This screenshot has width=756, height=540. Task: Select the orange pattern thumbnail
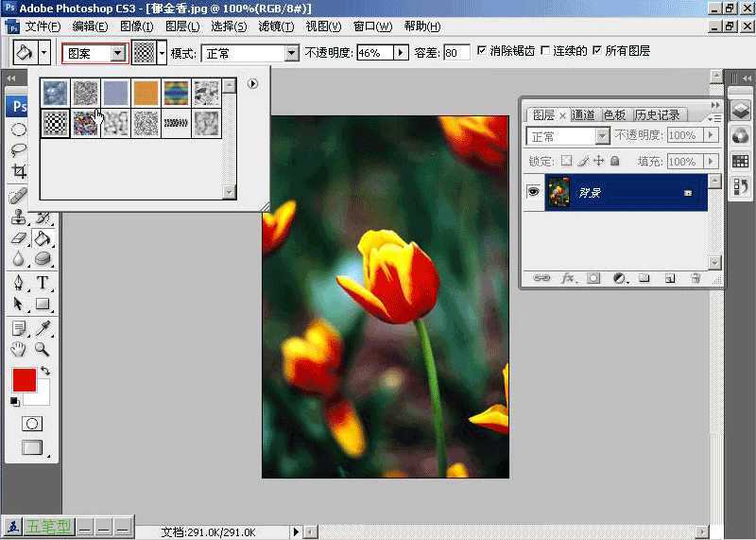tap(146, 92)
